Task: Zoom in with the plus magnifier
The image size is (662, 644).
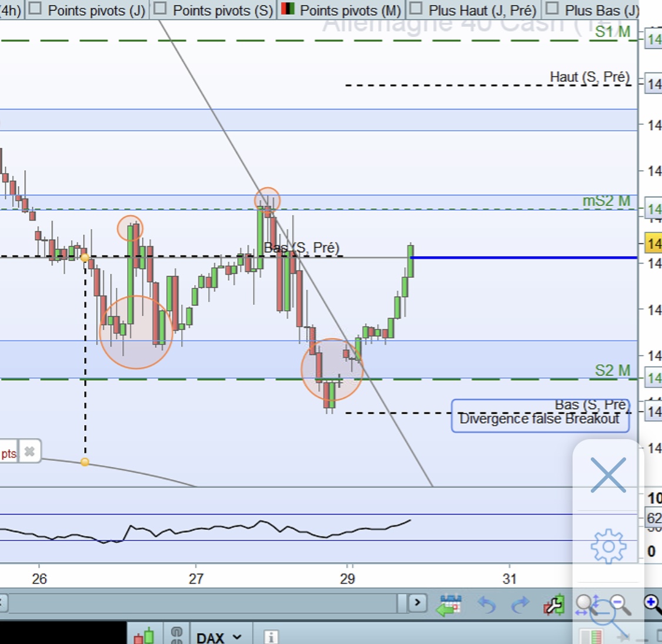Action: click(653, 605)
